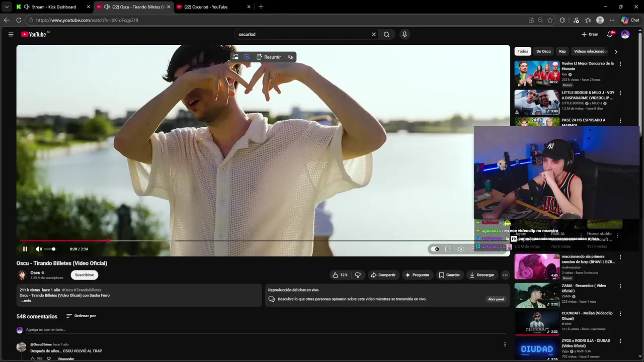Open options for reaccionando ala primera cancion video

click(x=620, y=257)
